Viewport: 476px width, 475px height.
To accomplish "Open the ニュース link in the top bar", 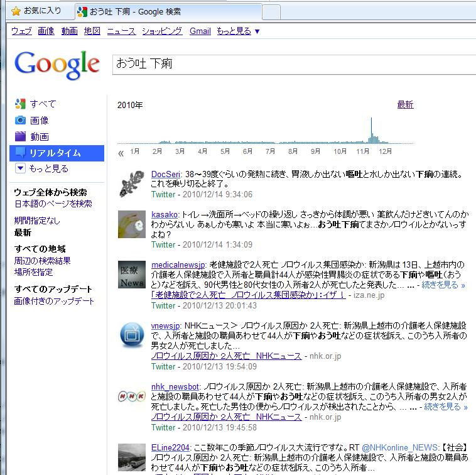I will (121, 31).
